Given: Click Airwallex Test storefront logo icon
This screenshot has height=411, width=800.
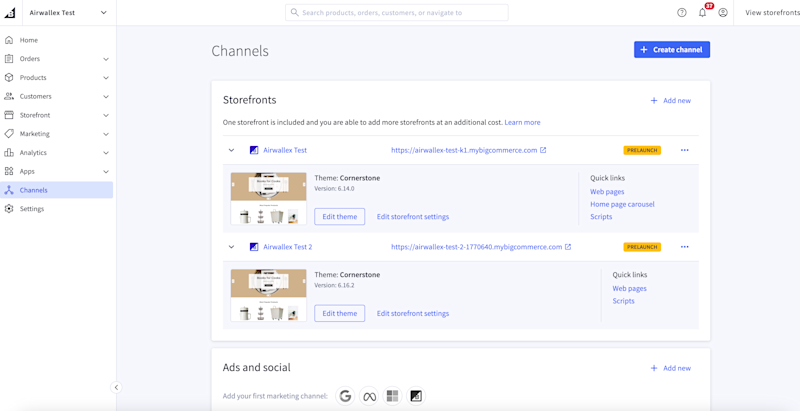Looking at the screenshot, I should (254, 150).
